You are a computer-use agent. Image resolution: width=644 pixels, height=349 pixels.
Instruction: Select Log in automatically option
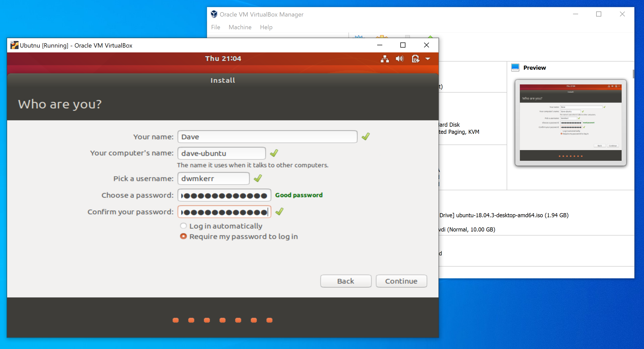(221, 226)
